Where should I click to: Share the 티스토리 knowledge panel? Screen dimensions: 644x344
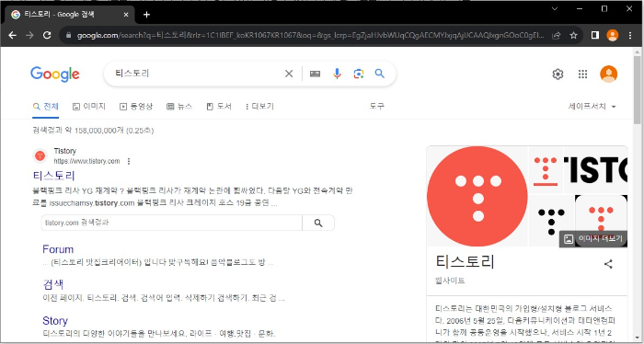tap(608, 264)
